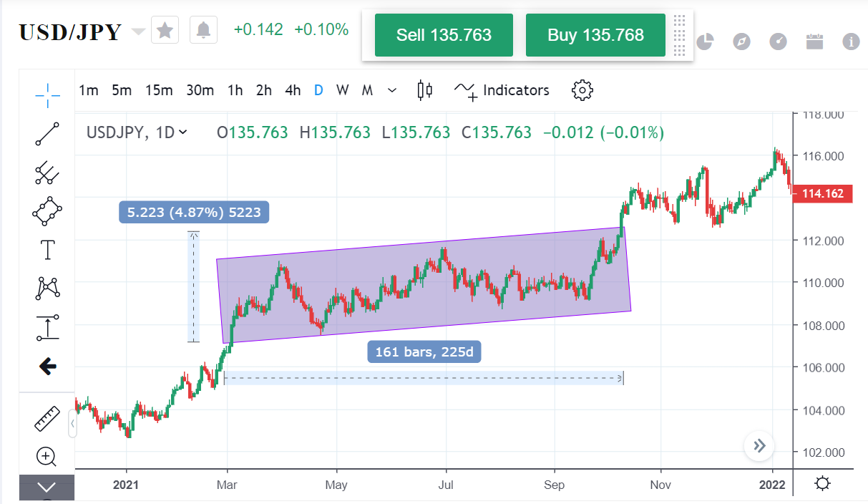868x504 pixels.
Task: Activate the zoom-in magnifier tool
Action: point(47,456)
